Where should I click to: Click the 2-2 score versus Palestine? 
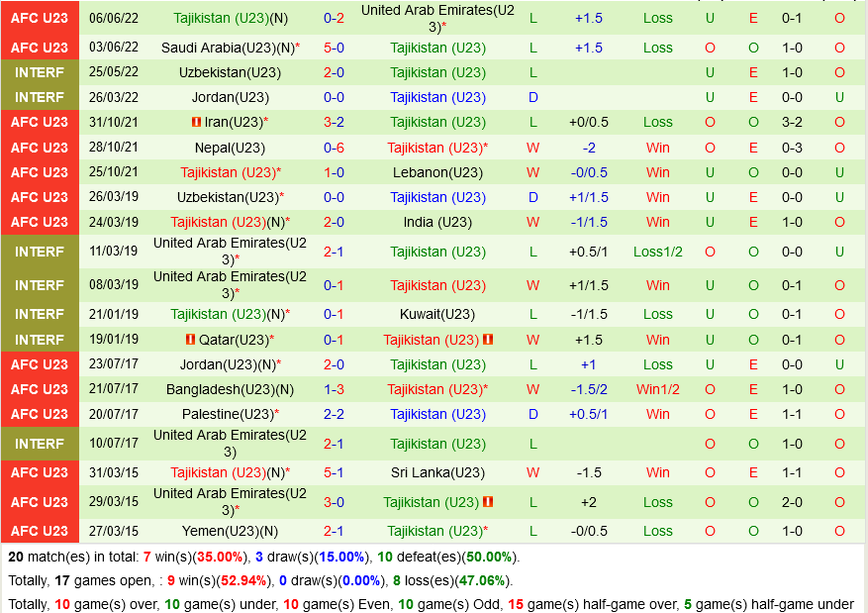[x=334, y=414]
